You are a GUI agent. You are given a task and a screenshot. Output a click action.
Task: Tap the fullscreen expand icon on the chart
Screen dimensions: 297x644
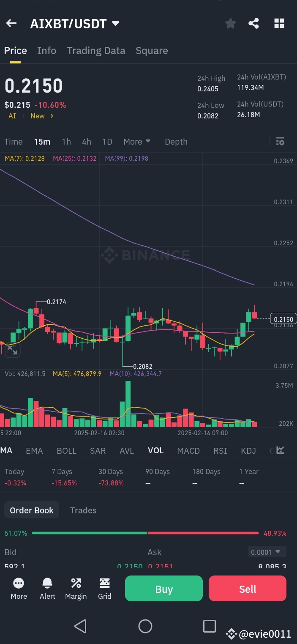coord(13,350)
